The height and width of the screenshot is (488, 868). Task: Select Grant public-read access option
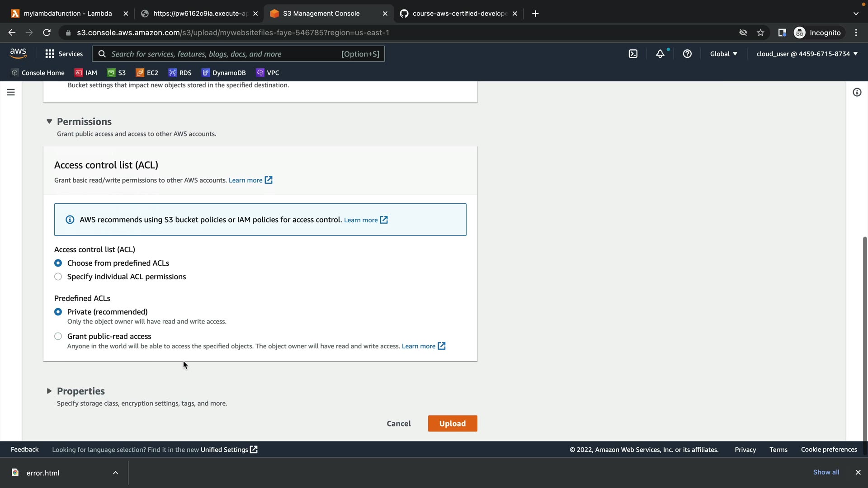[x=58, y=336]
